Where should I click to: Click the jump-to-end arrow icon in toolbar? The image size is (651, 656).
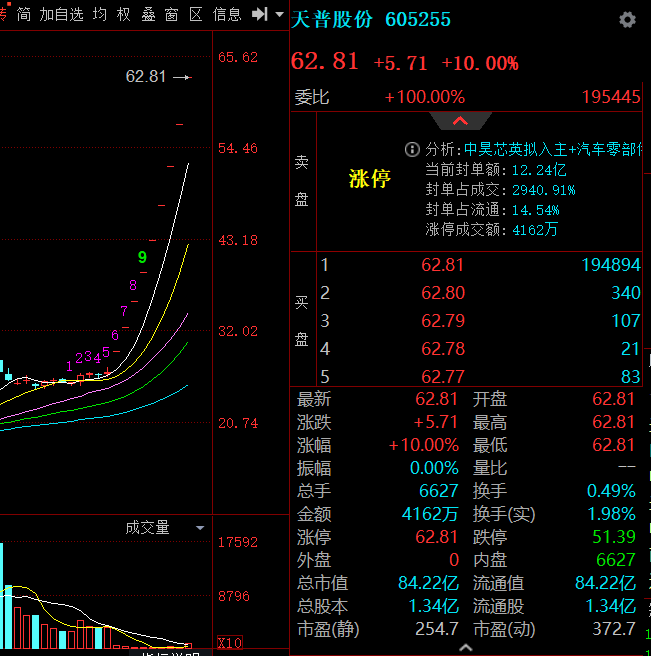click(259, 15)
